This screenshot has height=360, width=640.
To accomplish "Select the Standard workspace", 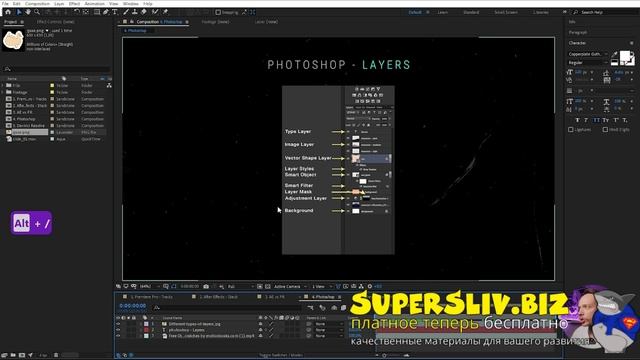I will tap(471, 12).
